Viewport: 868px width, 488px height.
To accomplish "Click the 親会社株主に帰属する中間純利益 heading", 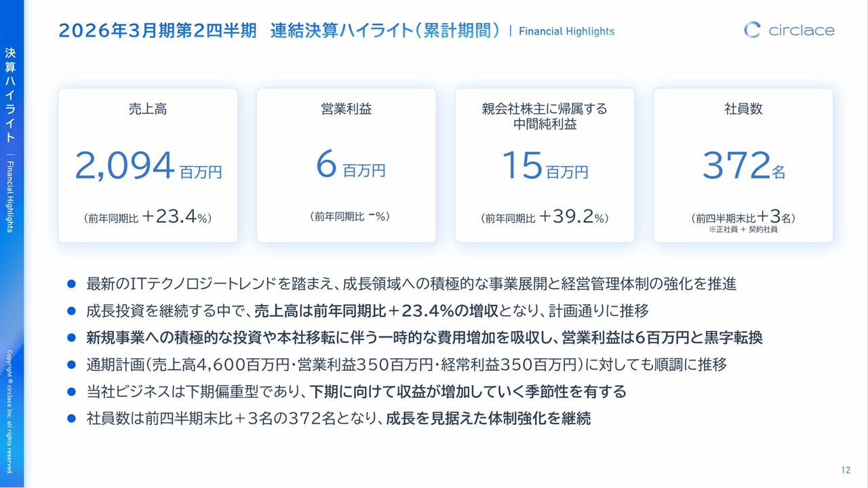I will [x=545, y=116].
